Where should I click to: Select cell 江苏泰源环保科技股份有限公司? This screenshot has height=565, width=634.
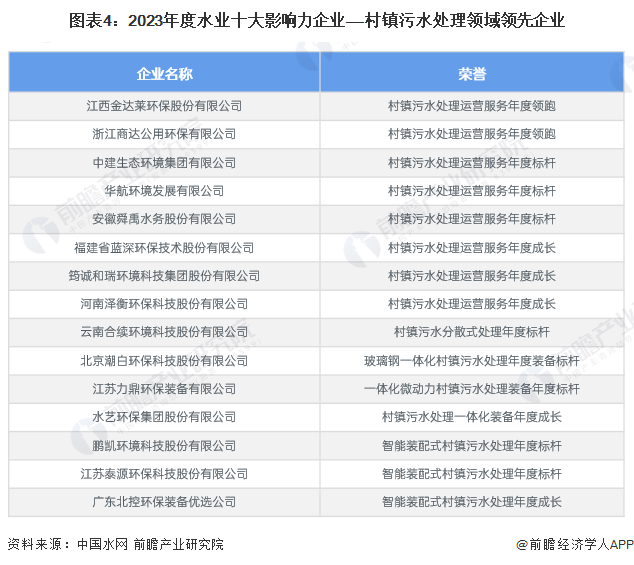click(164, 474)
